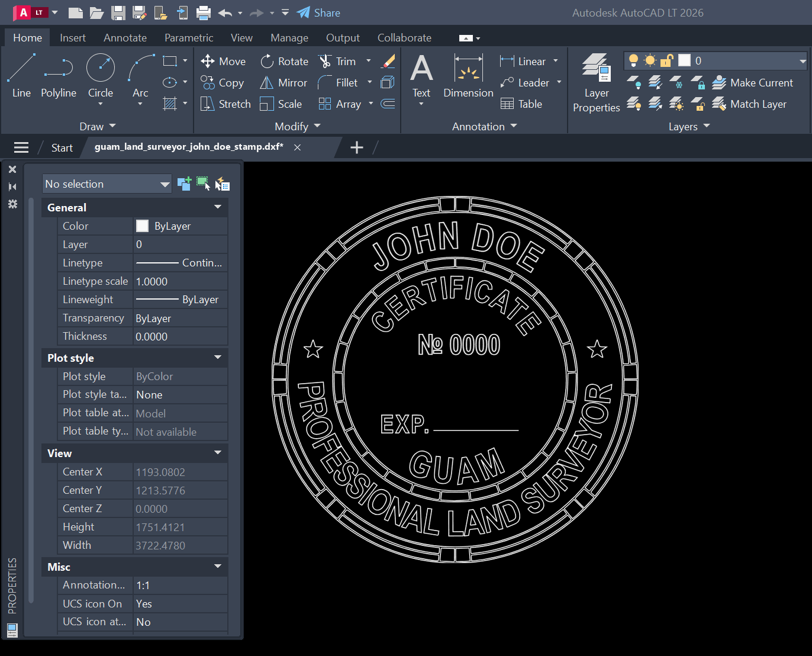
Task: Switch to the Annotate tab
Action: pyautogui.click(x=125, y=37)
